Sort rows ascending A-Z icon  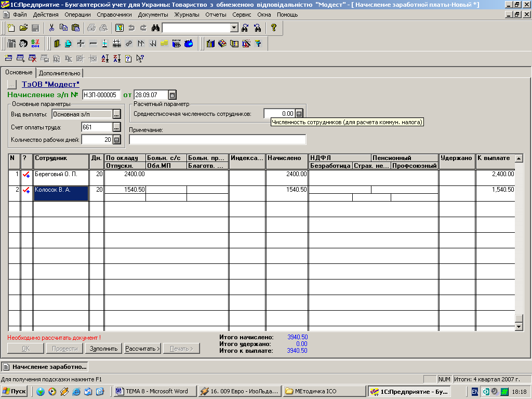click(x=105, y=59)
